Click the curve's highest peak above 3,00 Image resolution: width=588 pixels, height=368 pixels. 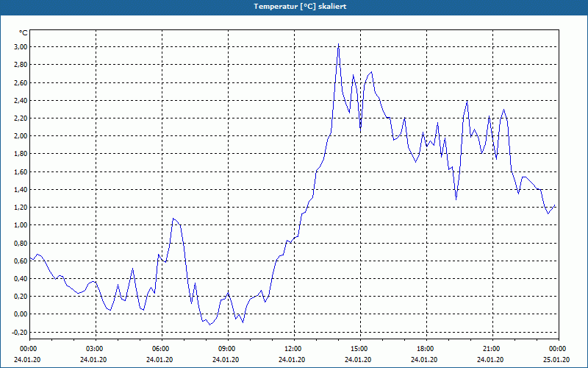tap(338, 44)
